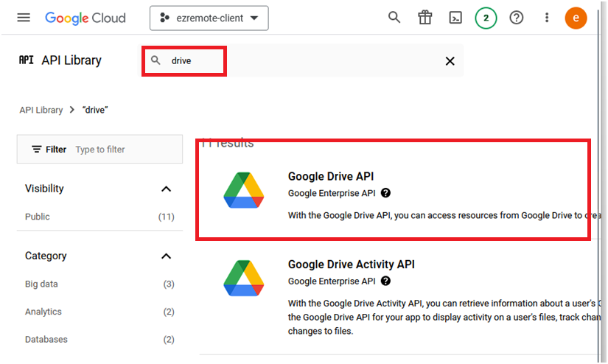Clear the drive search with X

pos(450,61)
